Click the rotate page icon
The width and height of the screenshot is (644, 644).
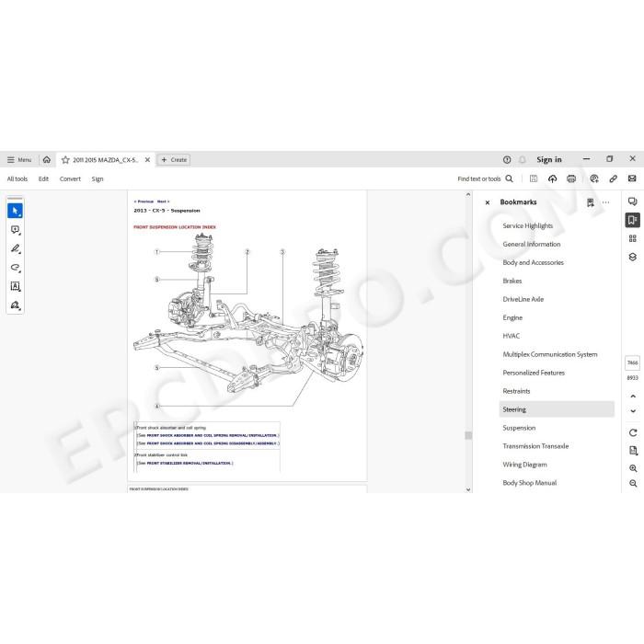pyautogui.click(x=633, y=432)
